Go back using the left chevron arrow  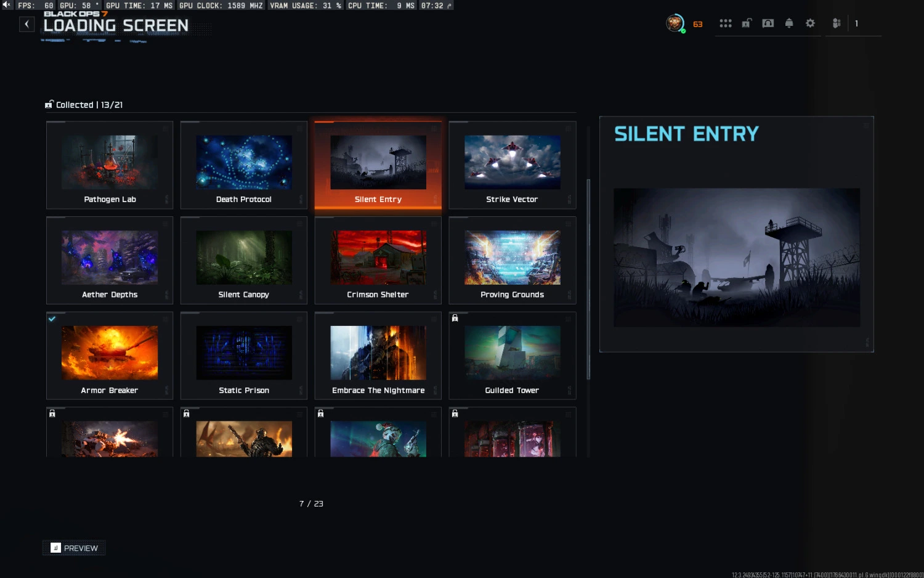(26, 24)
